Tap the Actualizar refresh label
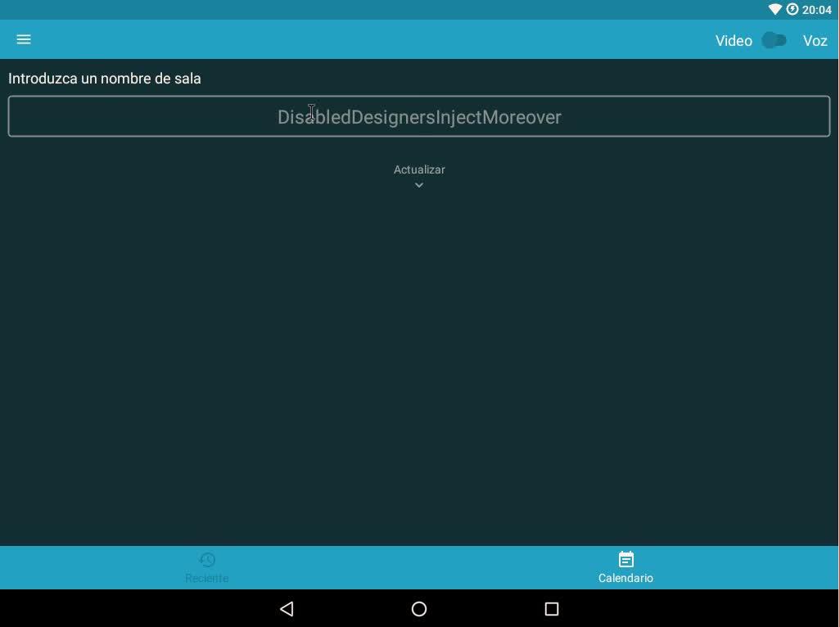Viewport: 840px width, 627px height. [419, 169]
